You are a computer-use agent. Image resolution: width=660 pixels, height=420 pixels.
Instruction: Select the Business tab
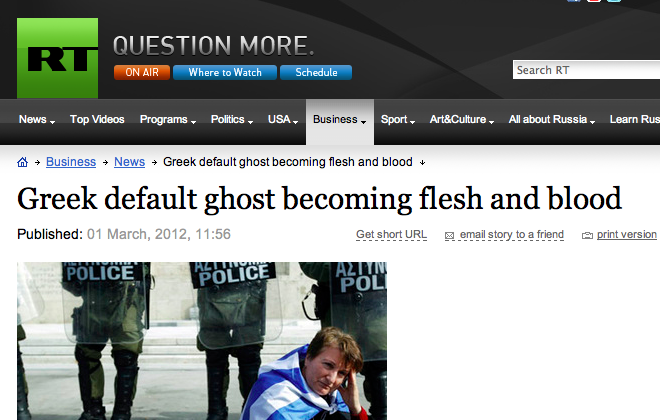[x=340, y=121]
